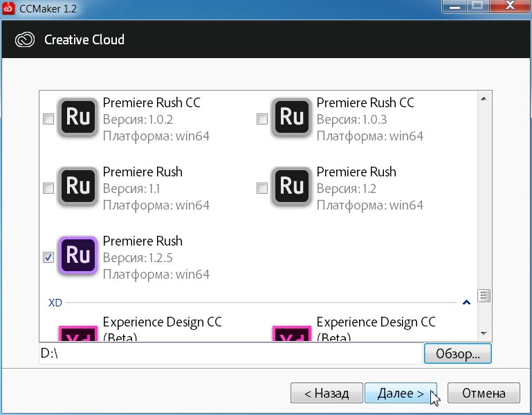Click the install path field showing D:\
Screen dimensions: 532x415
(x=231, y=353)
